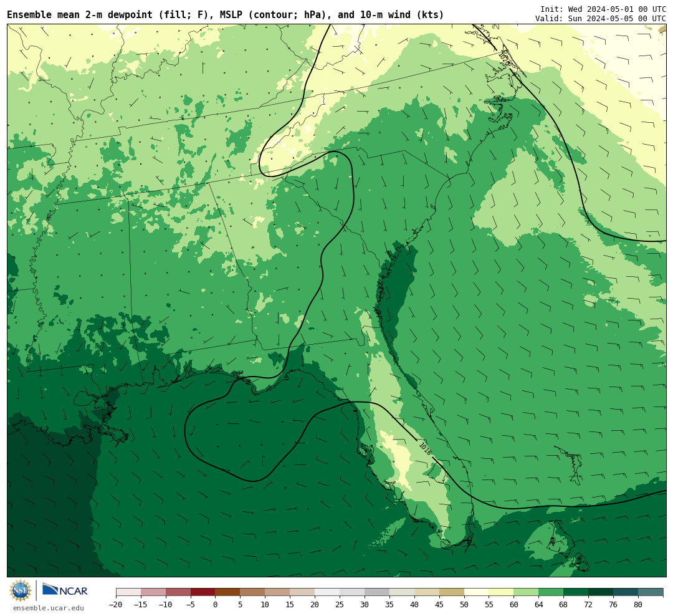Pick the very dark green swatch between 72 and 76
This screenshot has height=616, width=673.
(x=601, y=592)
